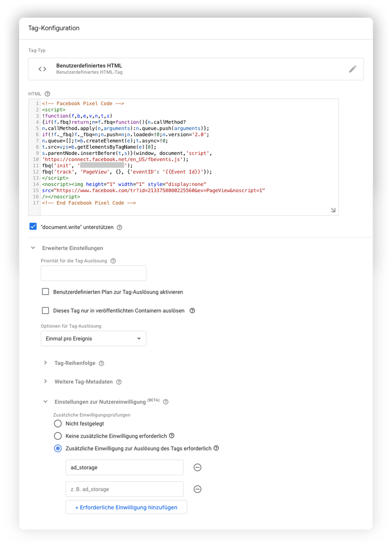Open the HTML help question mark icon
The width and height of the screenshot is (392, 552).
tap(48, 94)
